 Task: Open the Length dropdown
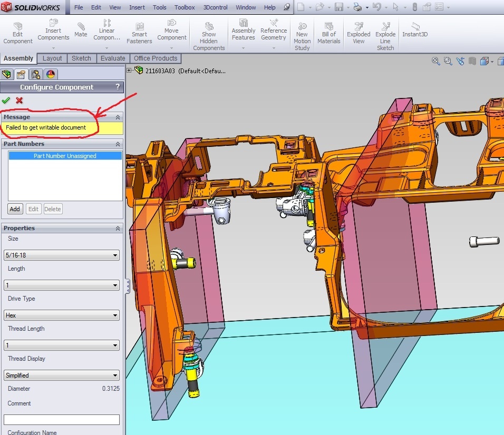[x=62, y=285]
